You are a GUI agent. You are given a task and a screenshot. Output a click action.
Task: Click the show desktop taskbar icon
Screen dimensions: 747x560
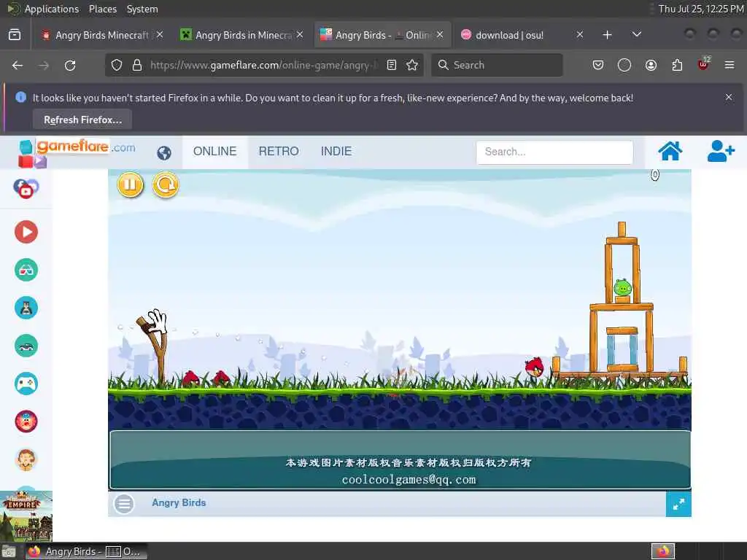coord(9,552)
